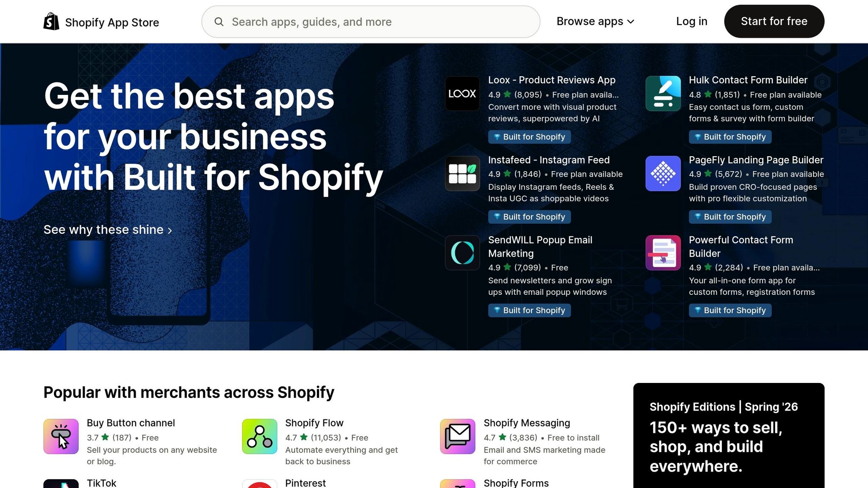Click Built for Shopify badge under Powerful Contact Form
This screenshot has width=868, height=488.
pos(730,311)
